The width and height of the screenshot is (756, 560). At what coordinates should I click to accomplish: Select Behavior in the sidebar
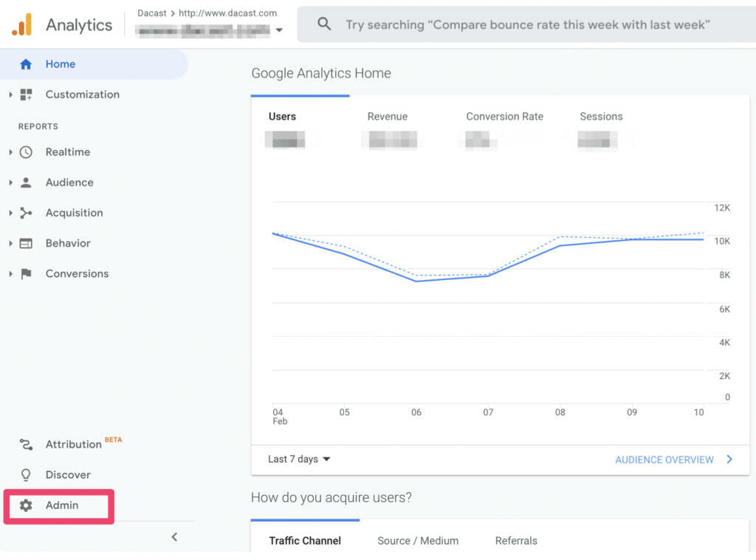68,243
